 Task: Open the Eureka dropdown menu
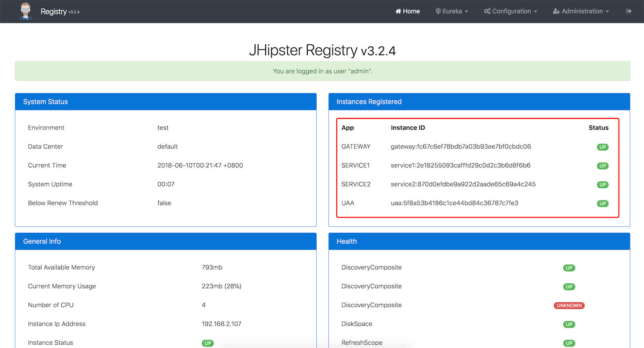pos(452,11)
